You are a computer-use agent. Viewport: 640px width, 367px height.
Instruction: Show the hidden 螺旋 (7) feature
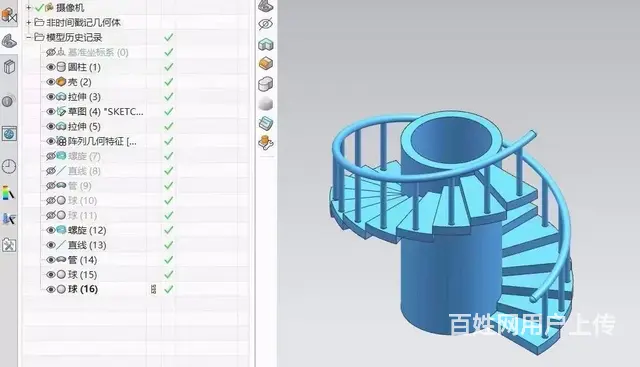[x=51, y=156]
